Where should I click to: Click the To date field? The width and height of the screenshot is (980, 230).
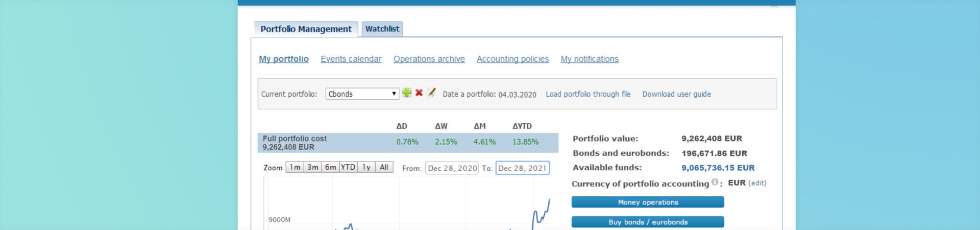[522, 168]
